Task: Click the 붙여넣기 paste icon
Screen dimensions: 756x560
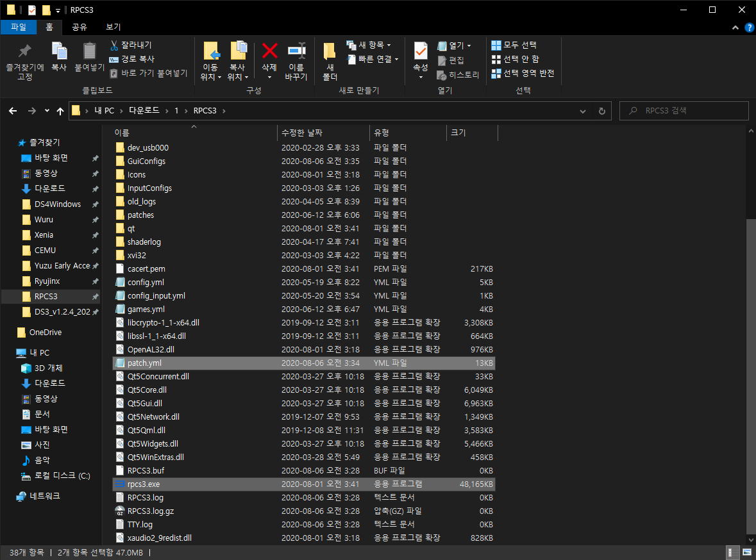Action: 89,51
